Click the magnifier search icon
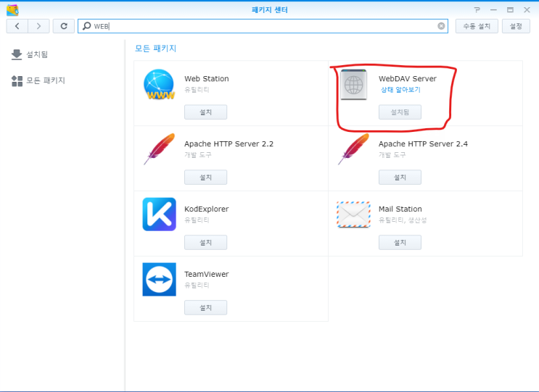 87,26
